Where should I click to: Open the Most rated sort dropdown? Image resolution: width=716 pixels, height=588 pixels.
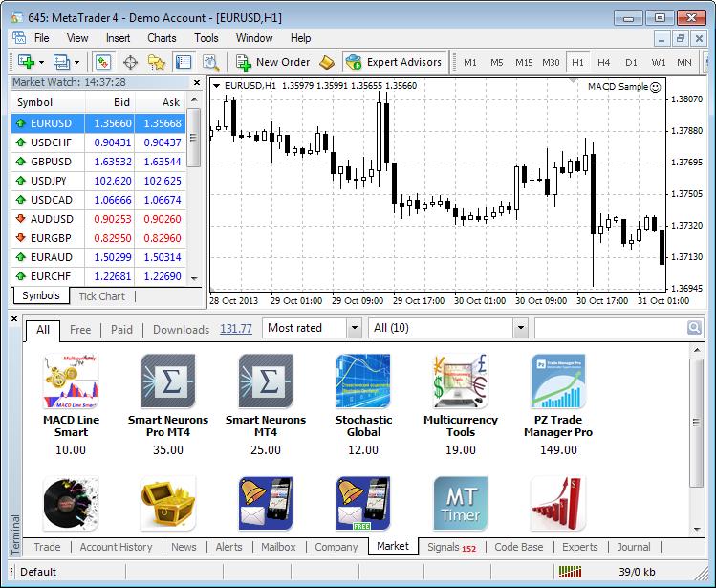(313, 328)
